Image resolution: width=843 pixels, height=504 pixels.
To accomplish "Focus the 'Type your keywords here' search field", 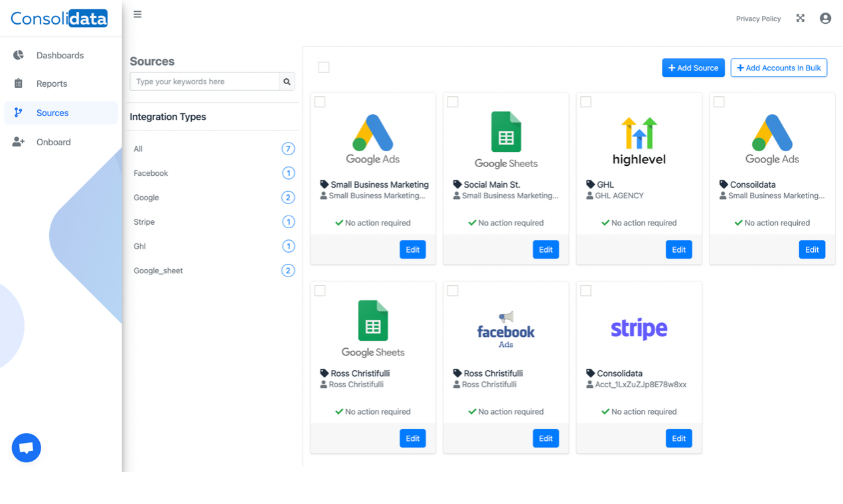I will tap(204, 82).
